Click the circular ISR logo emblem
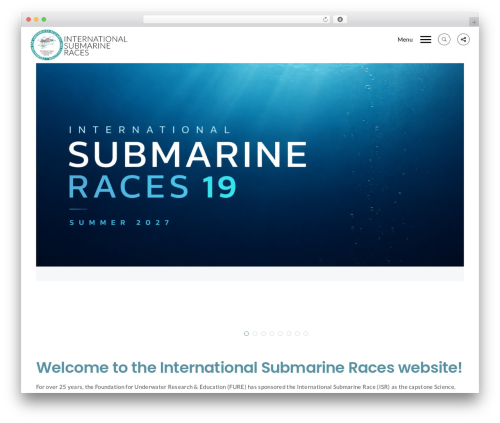 [x=47, y=45]
